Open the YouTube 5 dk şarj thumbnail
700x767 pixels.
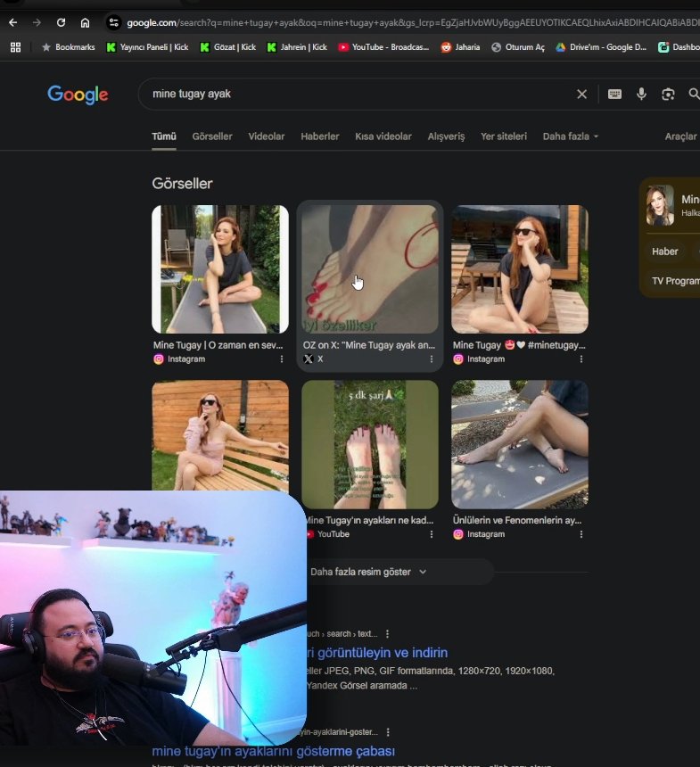point(370,444)
